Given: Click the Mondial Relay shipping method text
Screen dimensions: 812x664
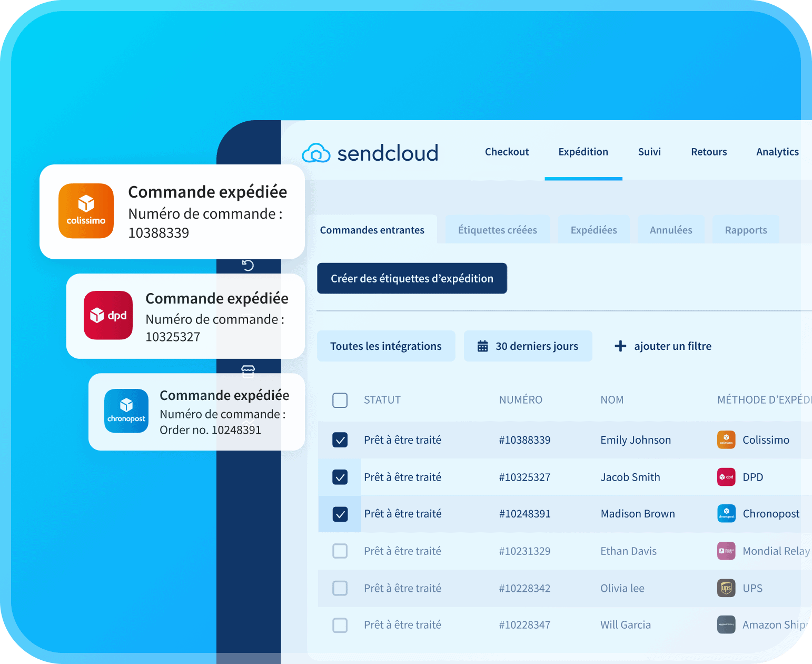Looking at the screenshot, I should (x=776, y=551).
